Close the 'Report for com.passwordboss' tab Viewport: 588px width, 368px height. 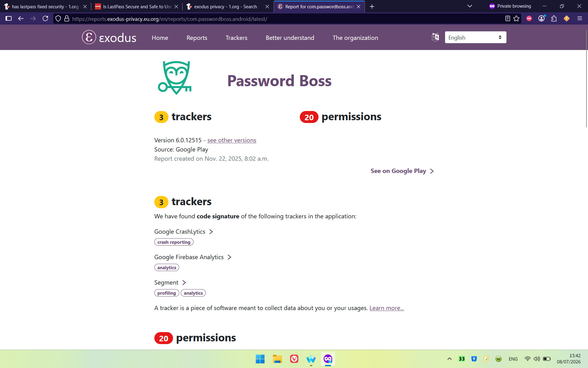[x=358, y=6]
